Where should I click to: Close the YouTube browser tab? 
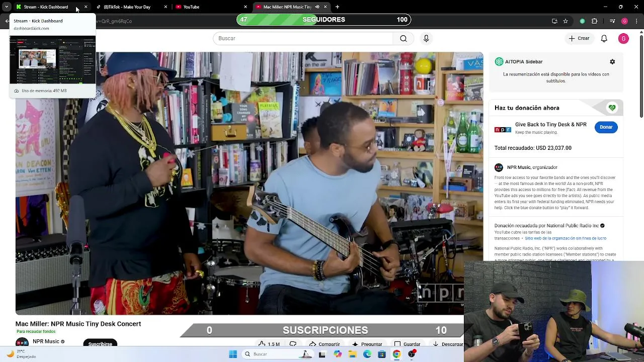pos(246,7)
